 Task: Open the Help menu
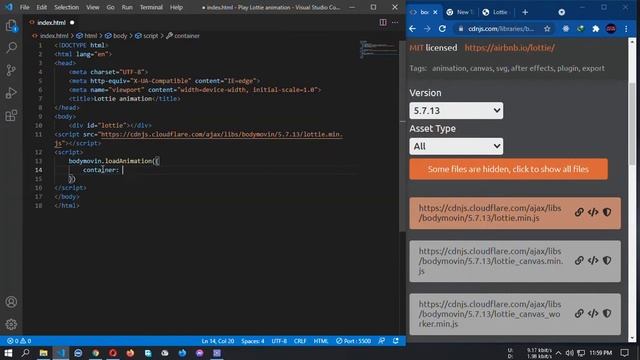(176, 7)
